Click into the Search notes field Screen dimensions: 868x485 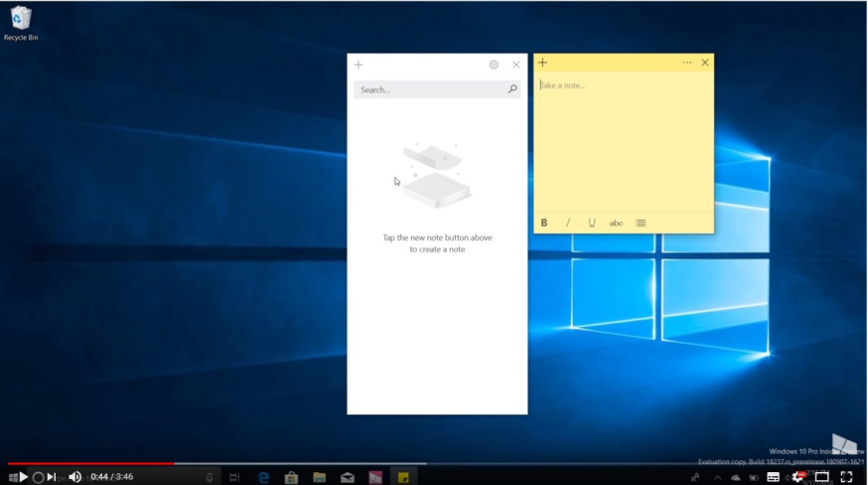coord(429,89)
